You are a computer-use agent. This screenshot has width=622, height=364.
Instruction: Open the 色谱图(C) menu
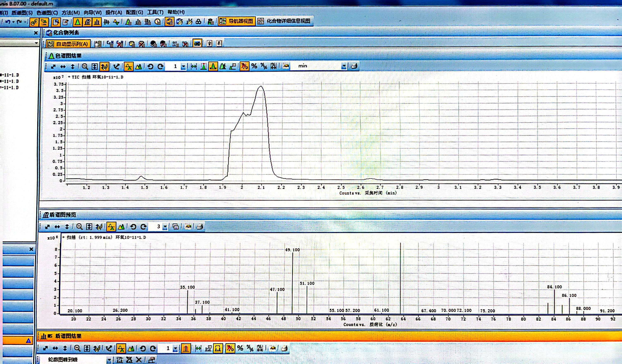[x=47, y=13]
